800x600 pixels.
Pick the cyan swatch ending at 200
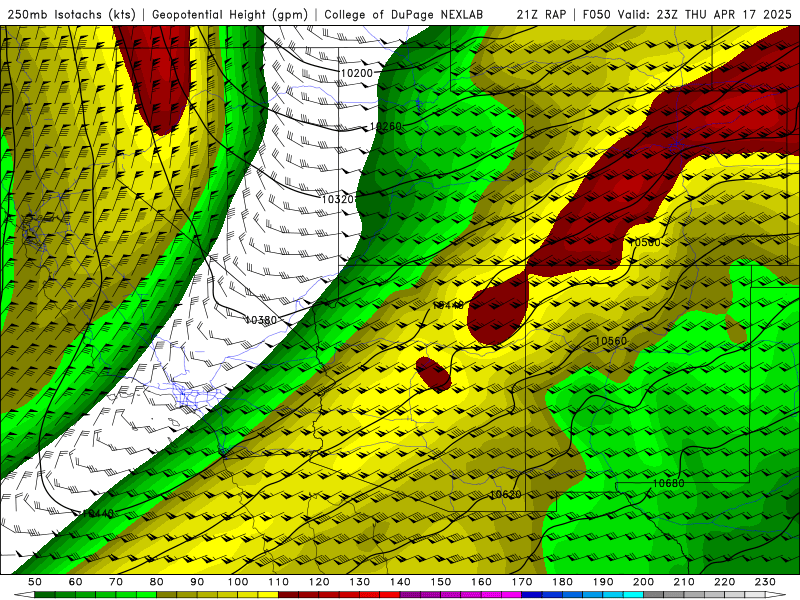(x=633, y=595)
